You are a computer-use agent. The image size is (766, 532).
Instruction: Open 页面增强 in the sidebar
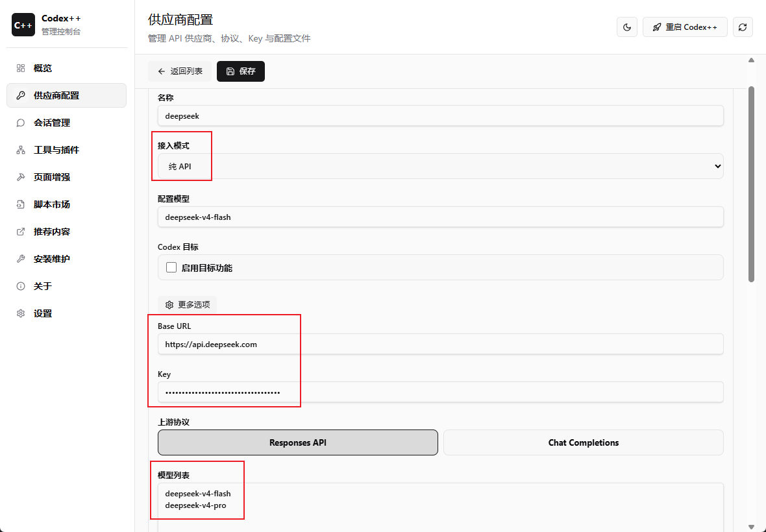(66, 177)
